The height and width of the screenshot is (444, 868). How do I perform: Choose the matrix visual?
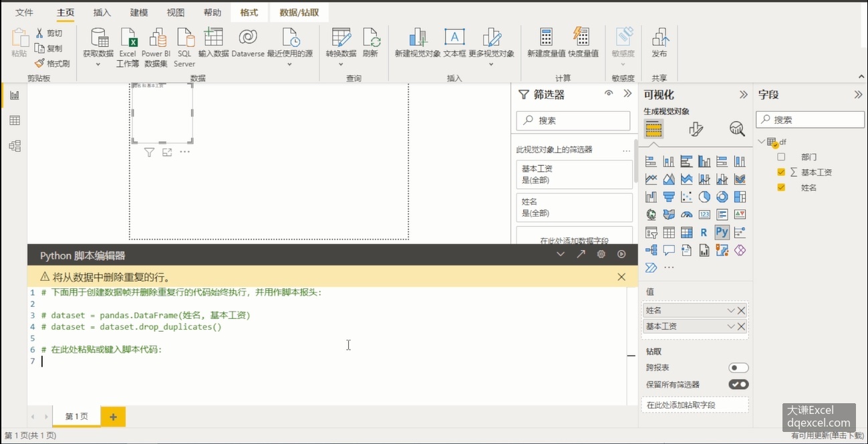click(686, 233)
